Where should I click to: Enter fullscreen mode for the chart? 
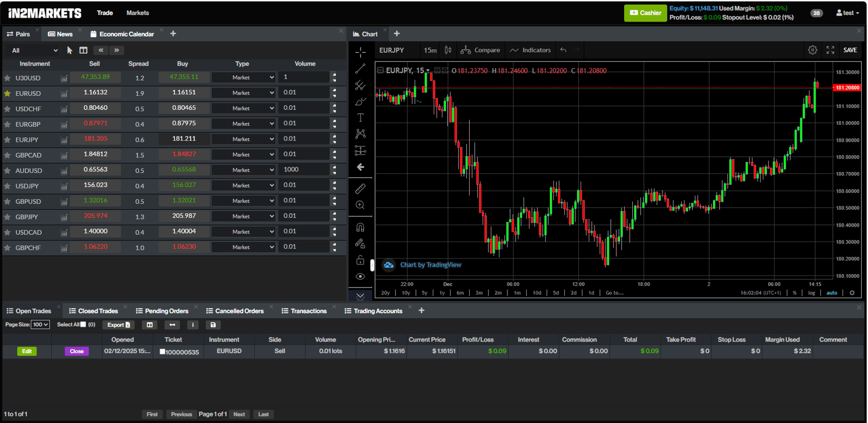click(x=830, y=50)
